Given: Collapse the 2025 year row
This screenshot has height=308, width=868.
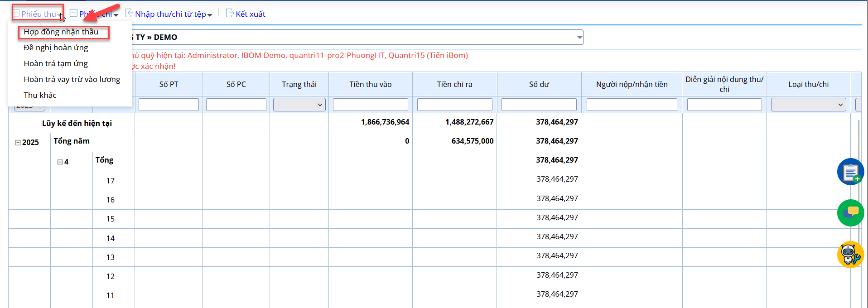Looking at the screenshot, I should (18, 143).
